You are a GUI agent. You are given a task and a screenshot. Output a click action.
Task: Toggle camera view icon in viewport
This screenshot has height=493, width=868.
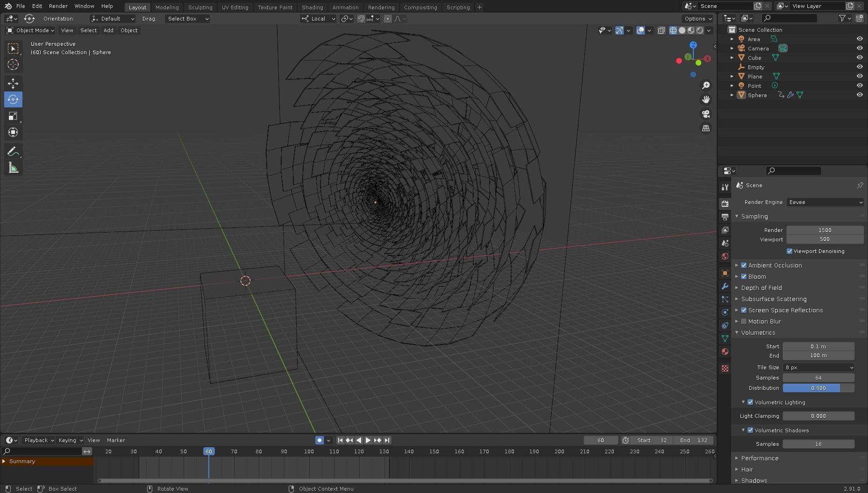tap(706, 114)
